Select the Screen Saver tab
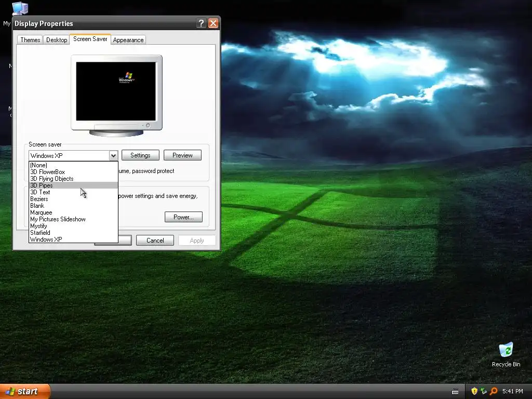Image resolution: width=532 pixels, height=399 pixels. [x=90, y=39]
